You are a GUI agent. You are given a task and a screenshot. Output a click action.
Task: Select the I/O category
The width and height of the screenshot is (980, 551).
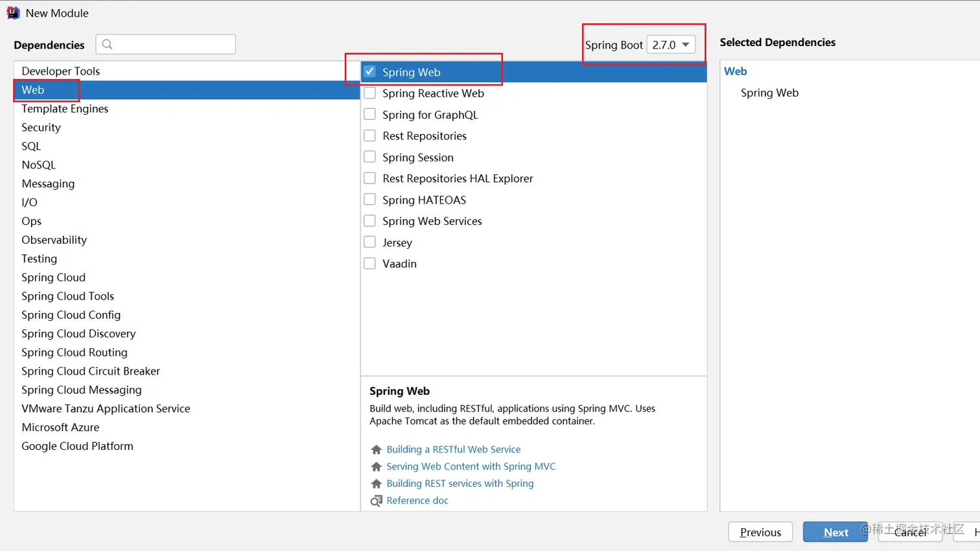(187, 203)
